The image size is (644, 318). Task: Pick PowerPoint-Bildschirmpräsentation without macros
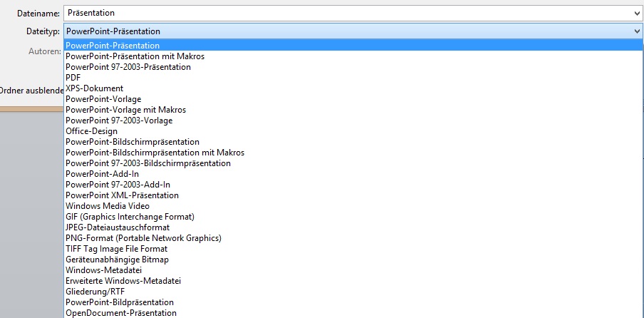pyautogui.click(x=353, y=141)
